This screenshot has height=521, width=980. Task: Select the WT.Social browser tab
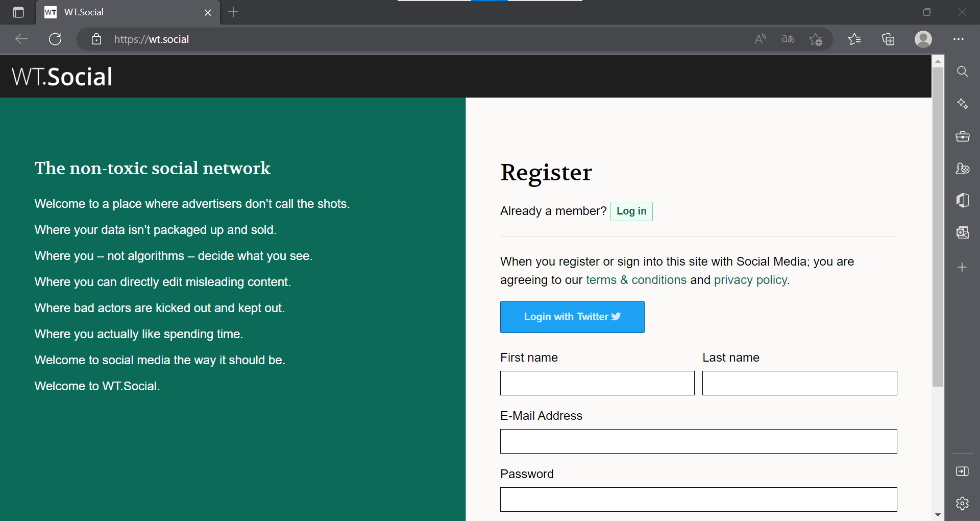pyautogui.click(x=128, y=12)
